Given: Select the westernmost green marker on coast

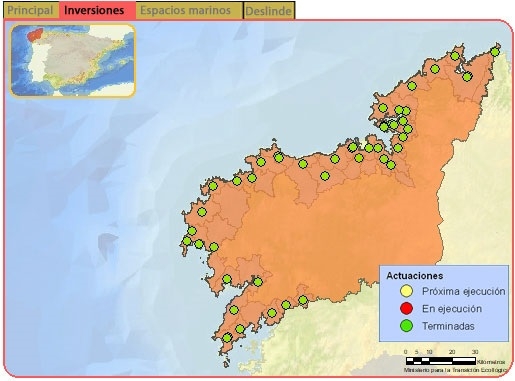Looking at the screenshot, I should click(x=187, y=241).
